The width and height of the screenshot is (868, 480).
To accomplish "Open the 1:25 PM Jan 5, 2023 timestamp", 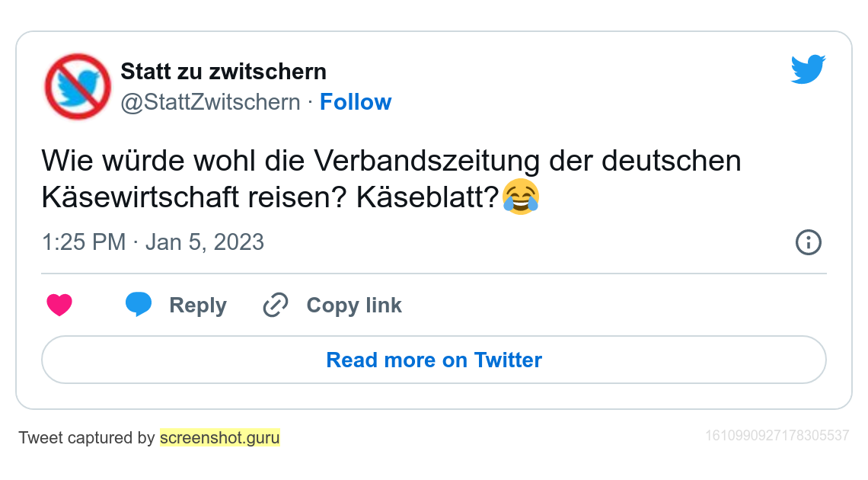I will pyautogui.click(x=153, y=242).
